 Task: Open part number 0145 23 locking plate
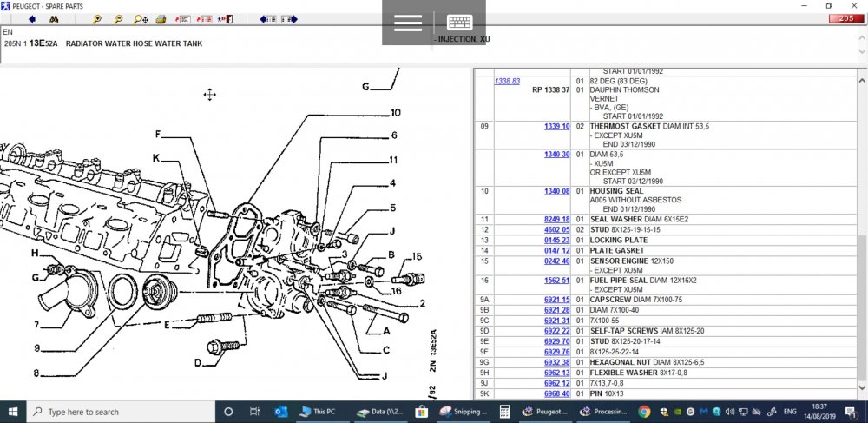557,240
